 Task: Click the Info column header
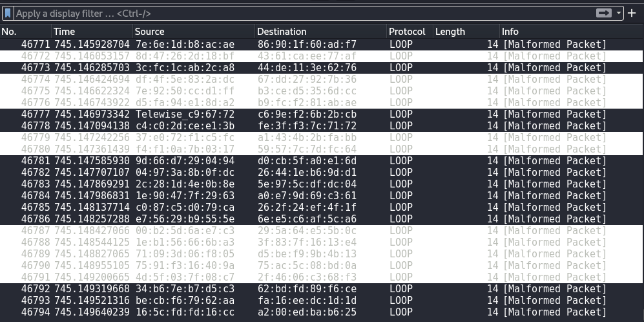tap(510, 31)
